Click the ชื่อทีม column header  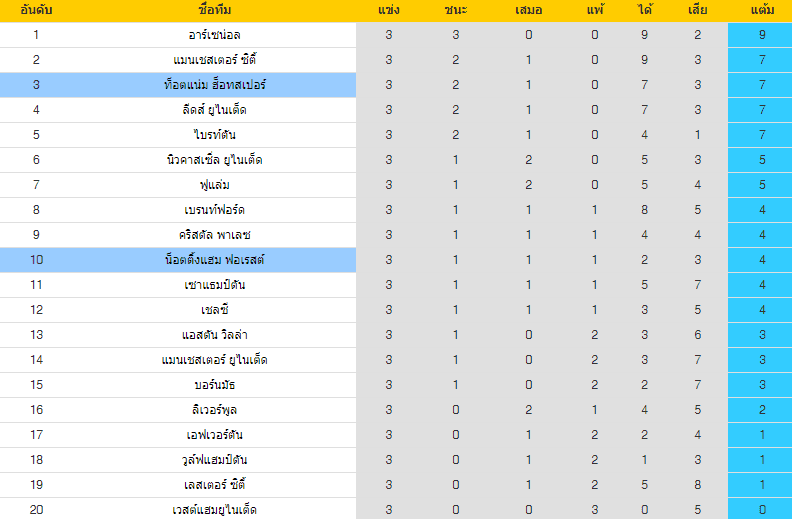tap(215, 10)
